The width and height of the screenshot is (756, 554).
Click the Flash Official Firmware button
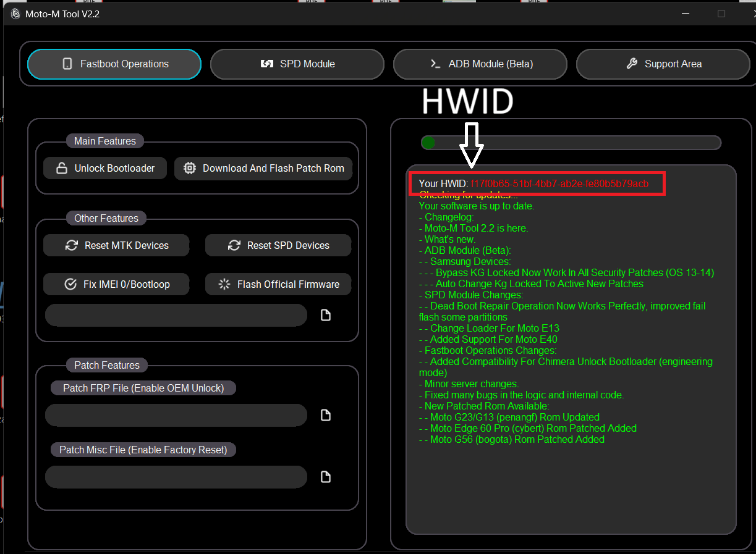click(x=278, y=284)
